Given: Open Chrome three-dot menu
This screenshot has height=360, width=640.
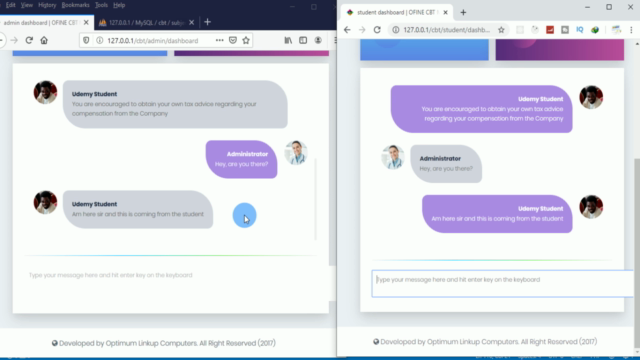Looking at the screenshot, I should tap(631, 30).
